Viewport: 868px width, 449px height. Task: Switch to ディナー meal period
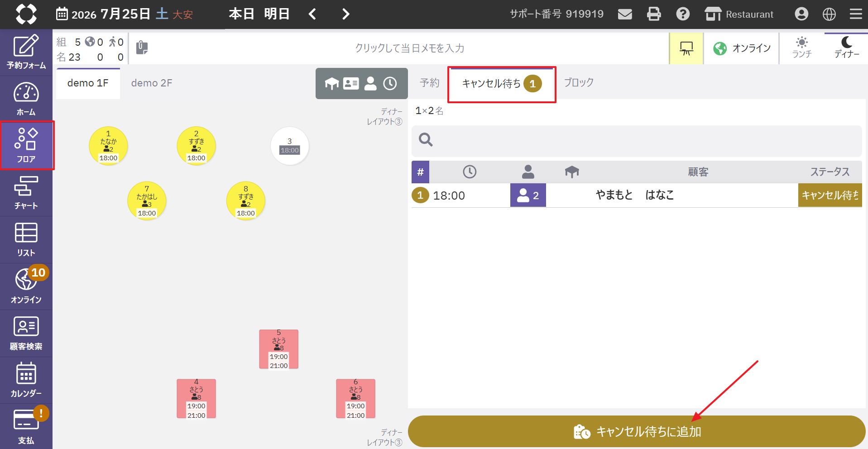[846, 48]
